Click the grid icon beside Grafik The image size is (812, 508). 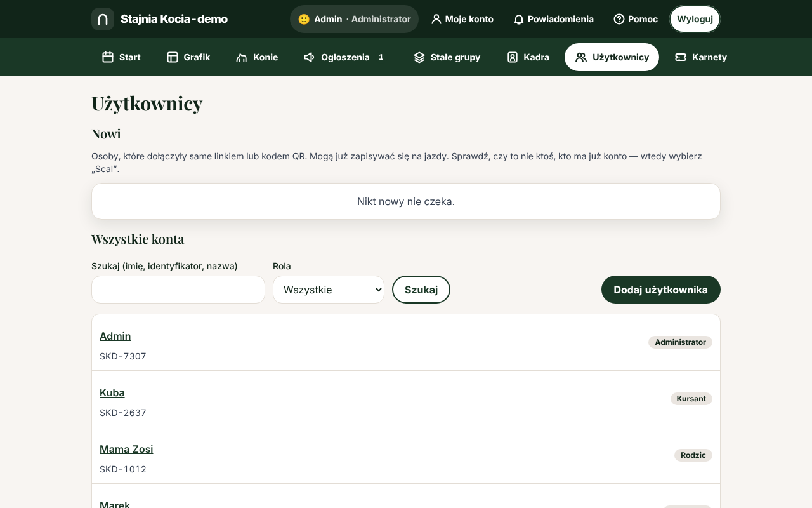[x=173, y=57]
